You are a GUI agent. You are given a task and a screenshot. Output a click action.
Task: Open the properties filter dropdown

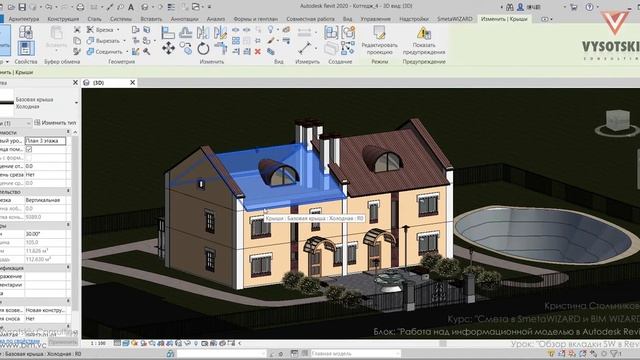point(28,123)
